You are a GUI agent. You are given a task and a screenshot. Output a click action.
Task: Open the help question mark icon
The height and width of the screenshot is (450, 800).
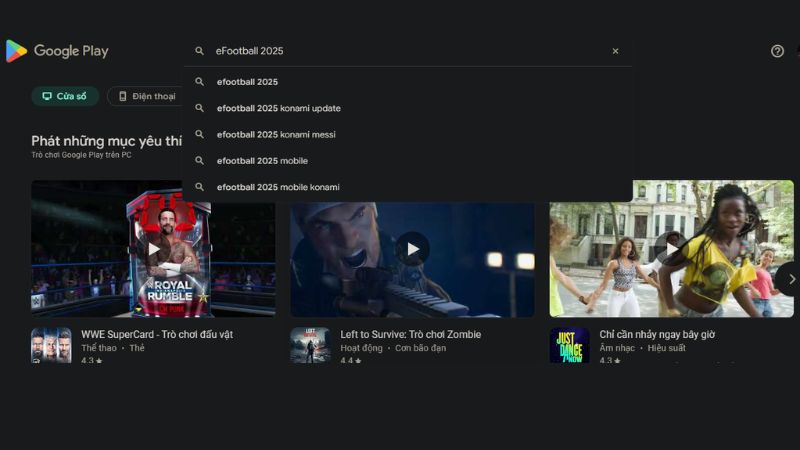tap(777, 51)
